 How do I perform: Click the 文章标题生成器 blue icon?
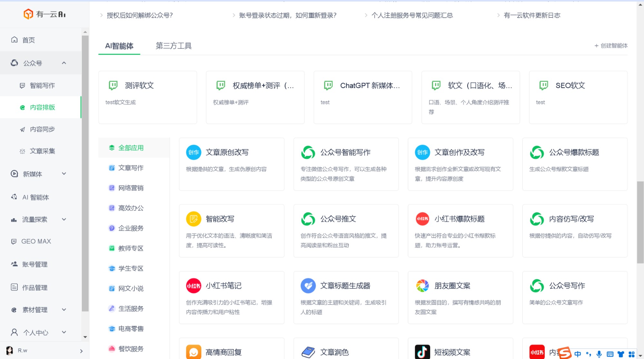click(x=308, y=286)
